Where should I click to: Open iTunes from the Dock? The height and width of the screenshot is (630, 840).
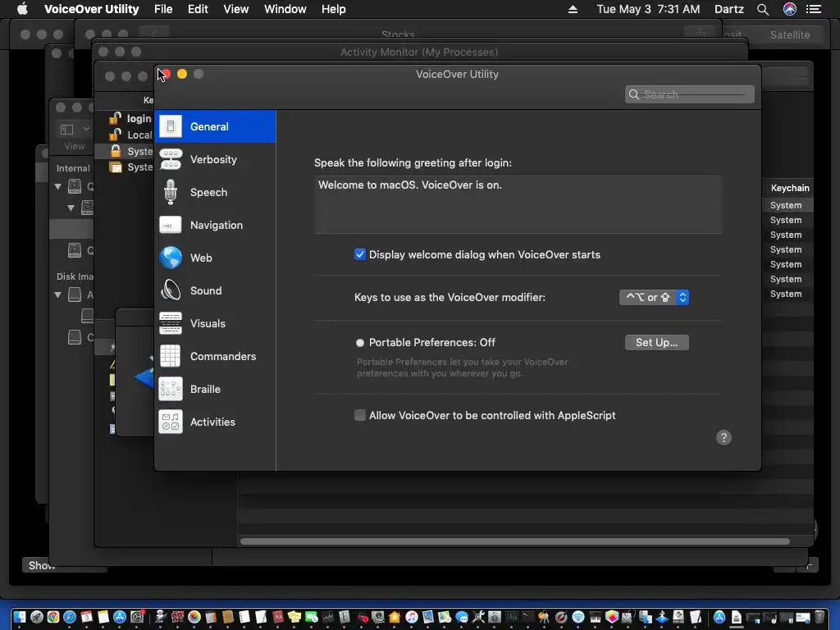click(412, 617)
